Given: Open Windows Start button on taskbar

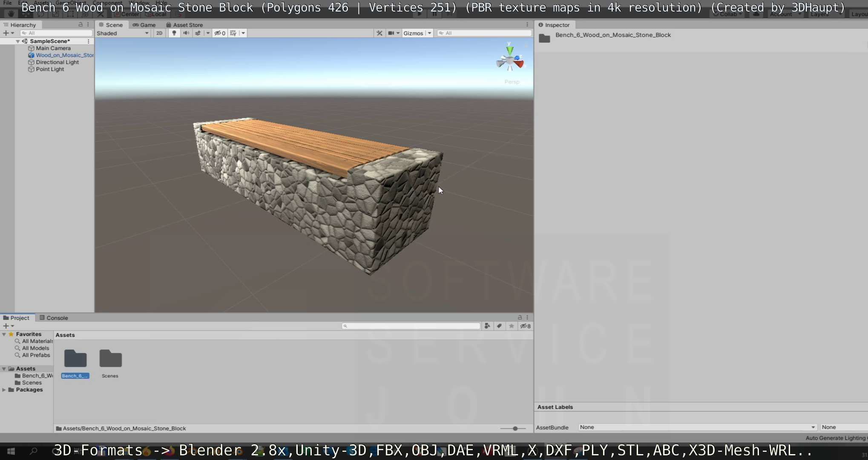Looking at the screenshot, I should (x=11, y=451).
